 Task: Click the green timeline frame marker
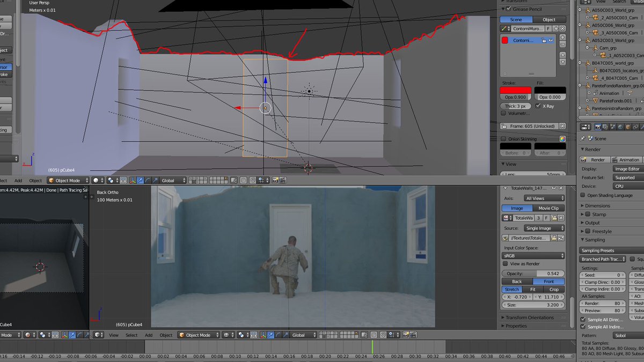(372, 347)
